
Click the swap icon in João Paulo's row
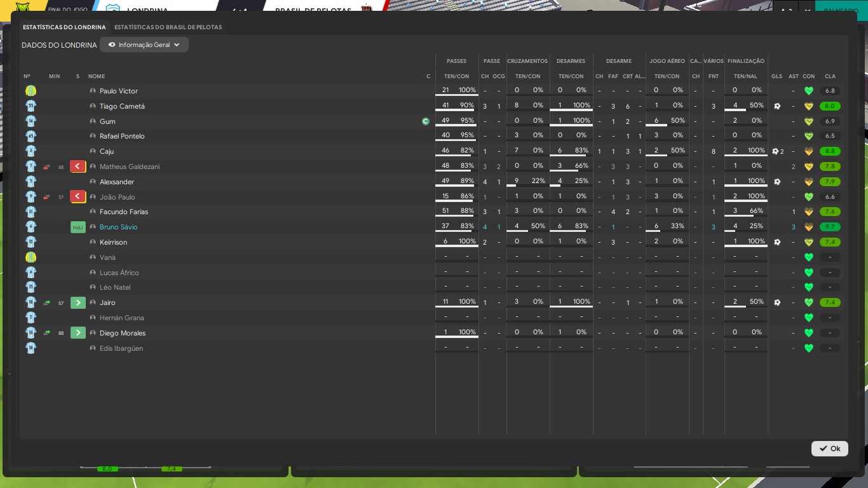point(46,197)
